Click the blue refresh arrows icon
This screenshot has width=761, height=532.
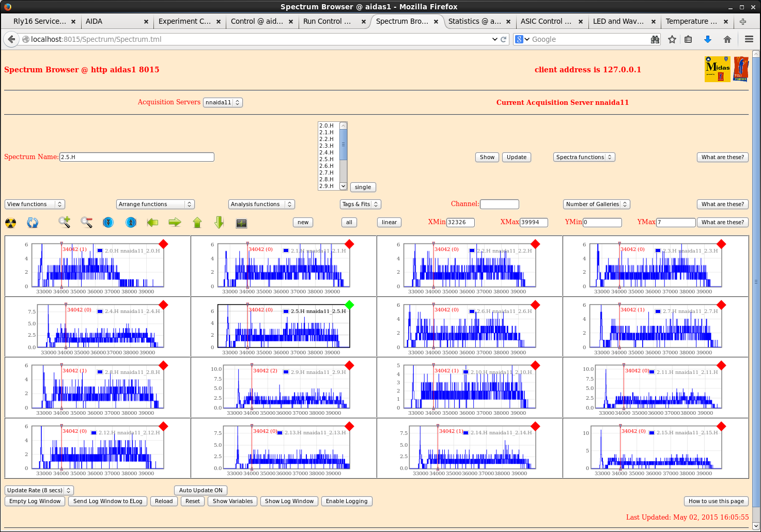click(33, 223)
